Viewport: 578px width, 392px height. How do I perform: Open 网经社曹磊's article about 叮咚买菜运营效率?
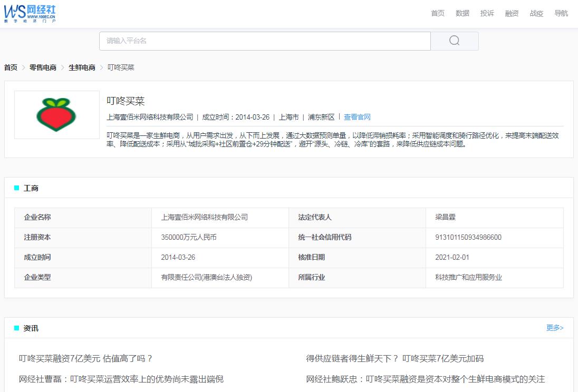point(122,378)
